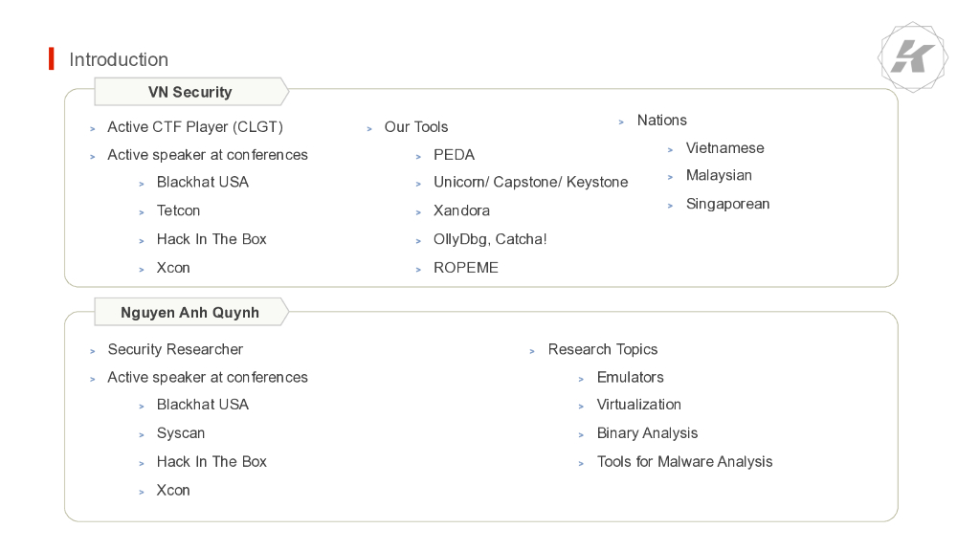Click the Introduction slide title
The image size is (980, 551).
pyautogui.click(x=119, y=59)
